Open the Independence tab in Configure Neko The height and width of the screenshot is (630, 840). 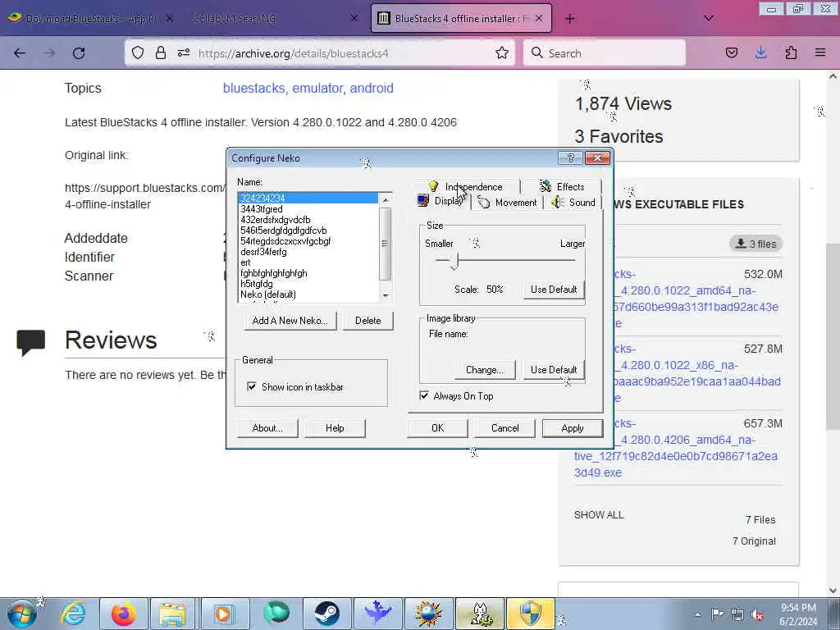click(x=466, y=186)
